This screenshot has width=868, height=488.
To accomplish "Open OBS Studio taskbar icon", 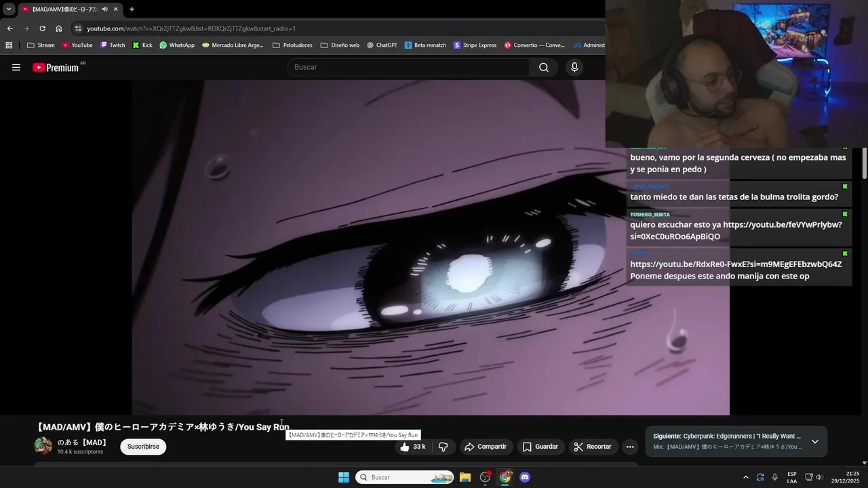I will coord(485,477).
